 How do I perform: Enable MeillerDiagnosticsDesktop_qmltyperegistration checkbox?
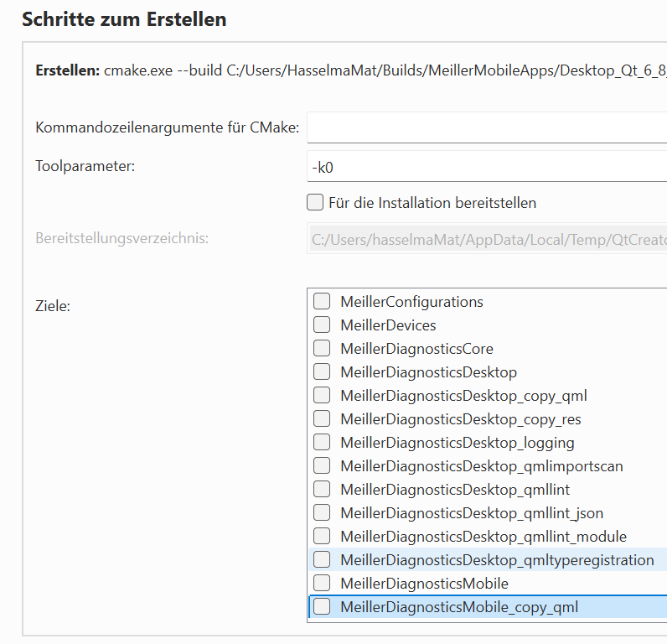[322, 559]
